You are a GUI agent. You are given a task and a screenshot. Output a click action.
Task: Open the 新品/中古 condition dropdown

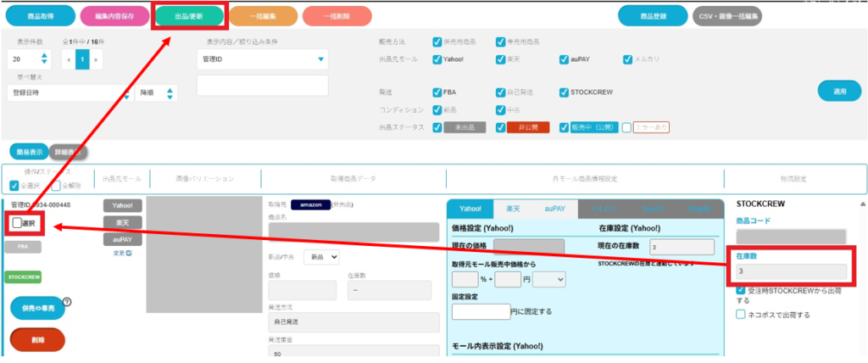tap(321, 256)
